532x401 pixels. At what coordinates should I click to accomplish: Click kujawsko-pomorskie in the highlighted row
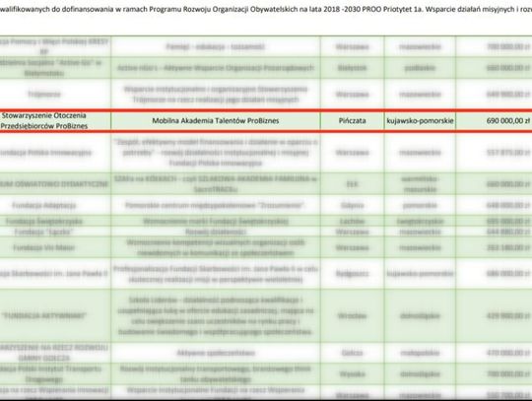click(420, 120)
